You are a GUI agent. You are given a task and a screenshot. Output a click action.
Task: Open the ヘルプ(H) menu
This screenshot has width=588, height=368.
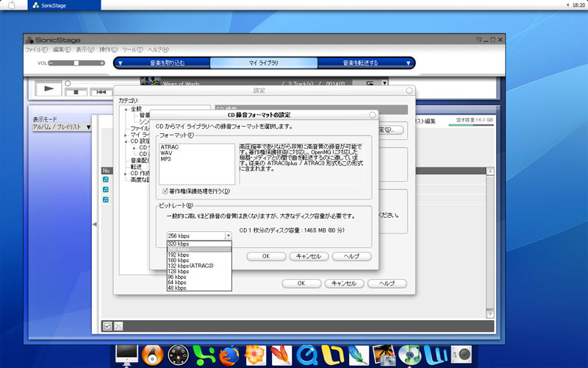[158, 49]
